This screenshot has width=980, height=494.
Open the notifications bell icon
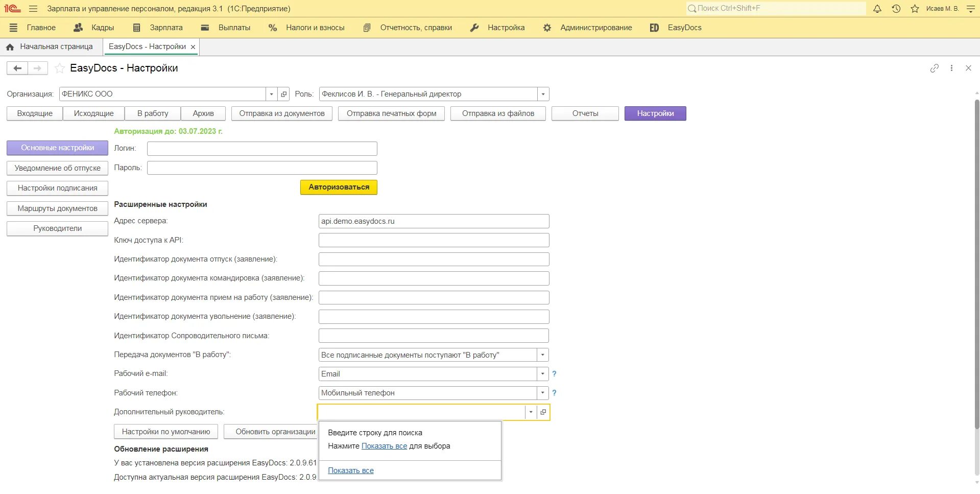[877, 9]
